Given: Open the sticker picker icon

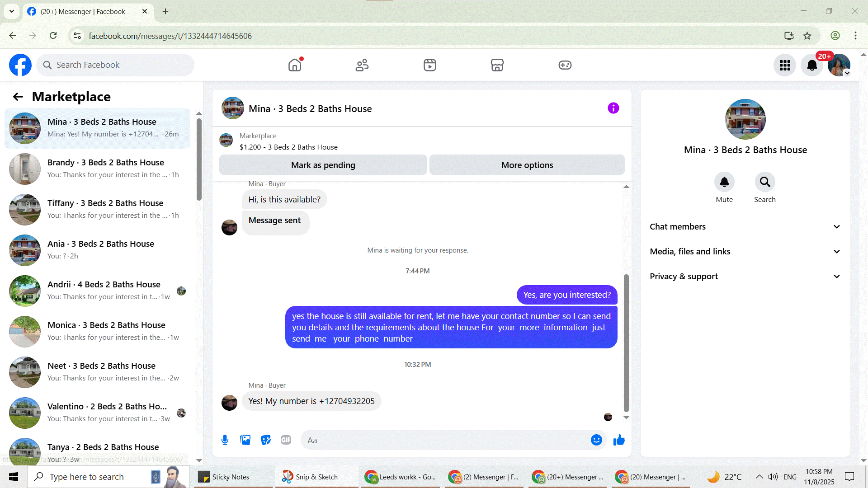Looking at the screenshot, I should click(x=266, y=440).
